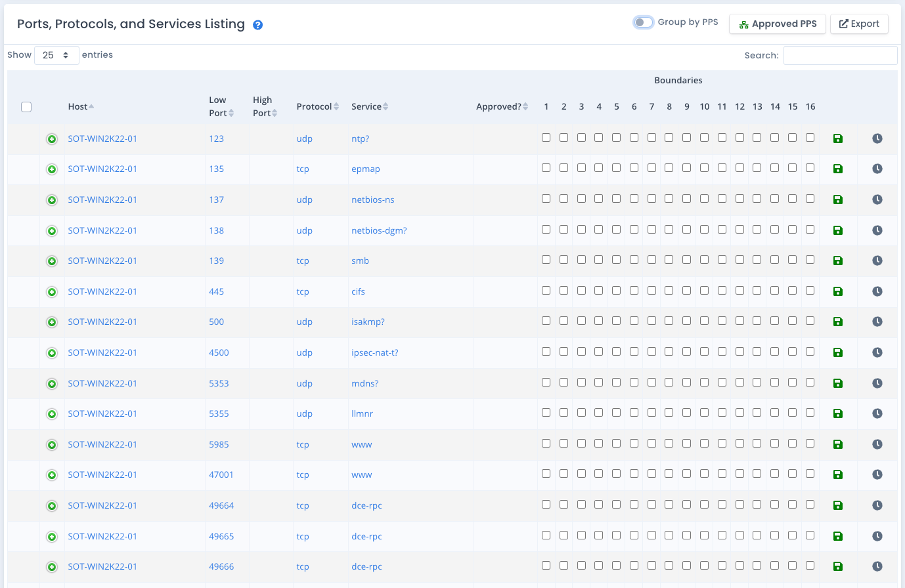Save the port 49665 dce-rpc row
The image size is (905, 588).
tap(838, 536)
